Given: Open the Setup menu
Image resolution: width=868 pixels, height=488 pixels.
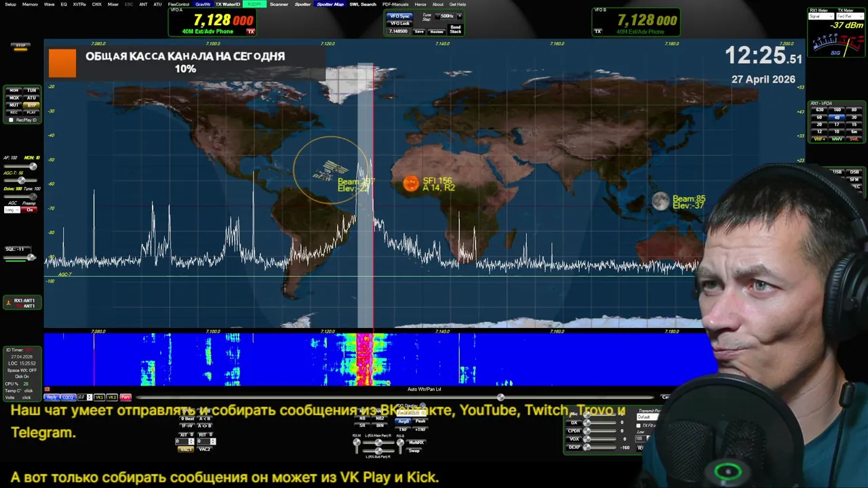Looking at the screenshot, I should point(10,4).
